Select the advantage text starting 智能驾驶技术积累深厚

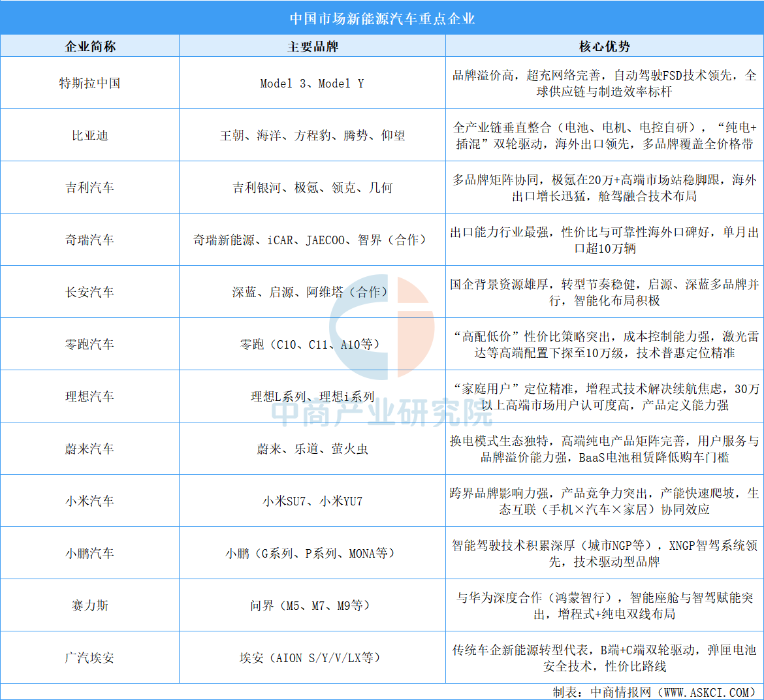tap(604, 553)
